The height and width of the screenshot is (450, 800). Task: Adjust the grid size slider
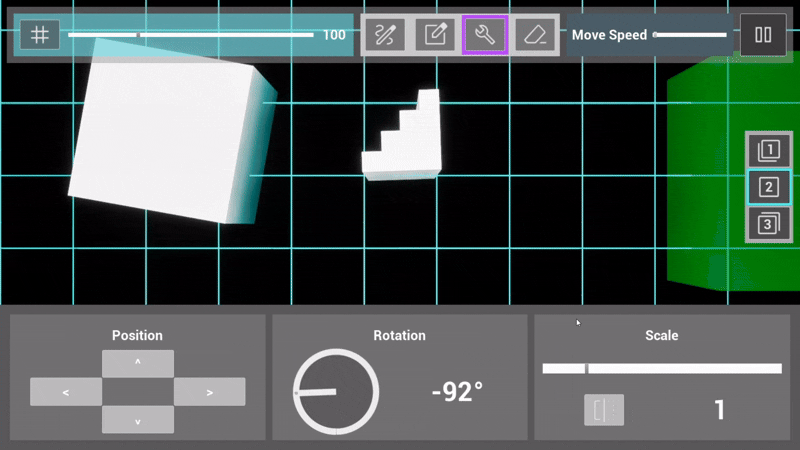[x=190, y=35]
